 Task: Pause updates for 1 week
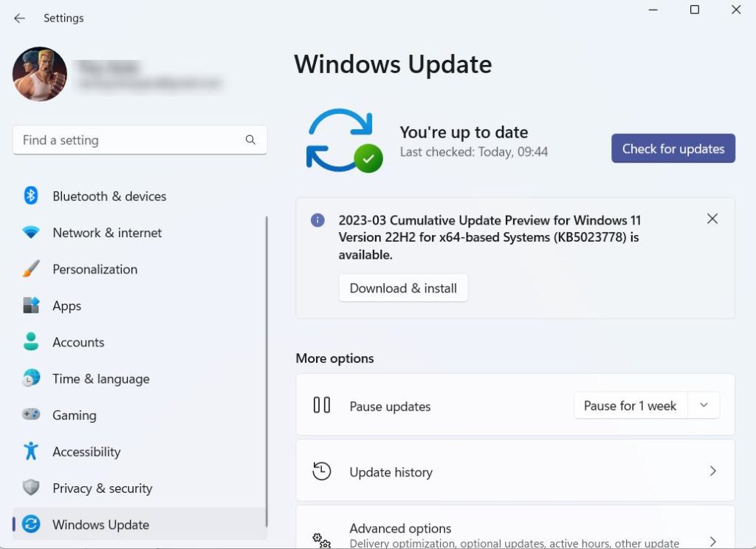click(630, 406)
